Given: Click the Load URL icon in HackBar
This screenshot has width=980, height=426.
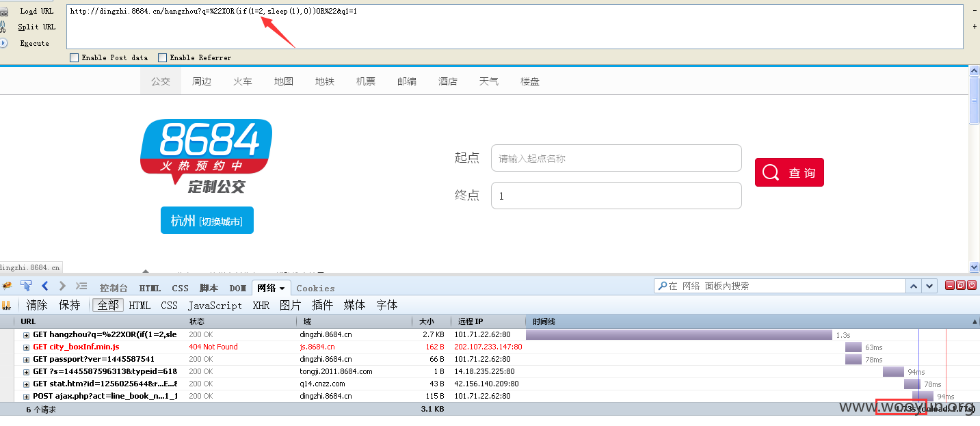Looking at the screenshot, I should tap(4, 11).
